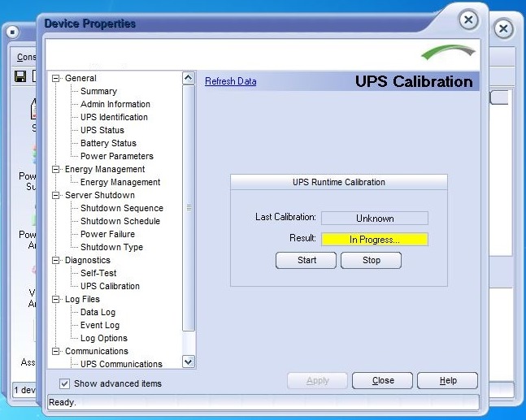This screenshot has width=526, height=420.
Task: Click the tree's vertical scrollbar thumb
Action: 189,208
